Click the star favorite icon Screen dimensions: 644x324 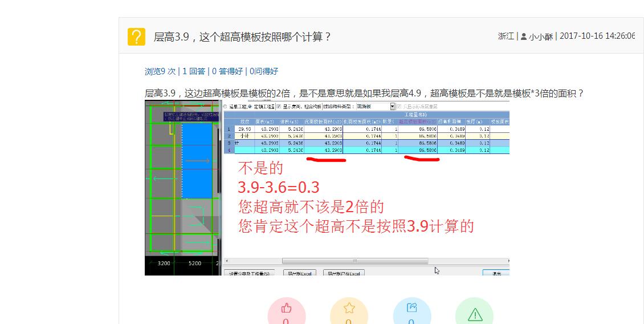pyautogui.click(x=349, y=308)
